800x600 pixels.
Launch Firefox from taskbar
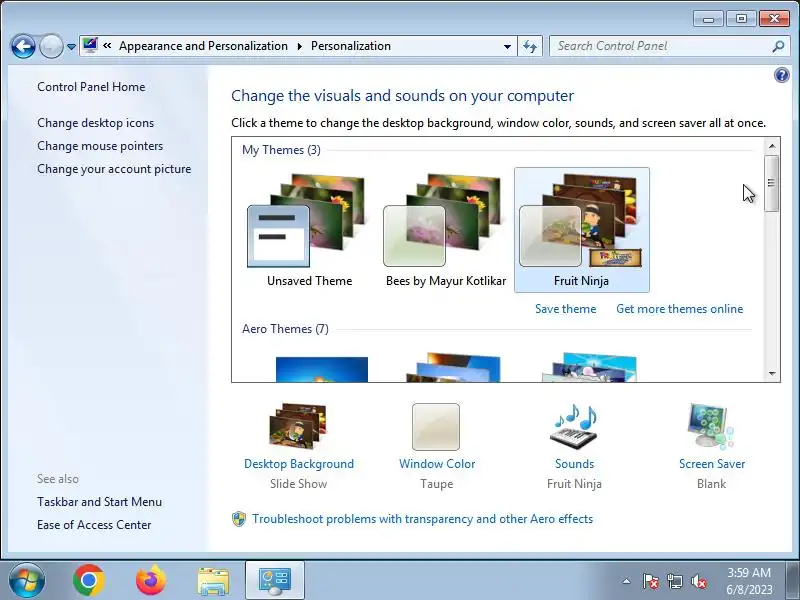click(x=151, y=580)
